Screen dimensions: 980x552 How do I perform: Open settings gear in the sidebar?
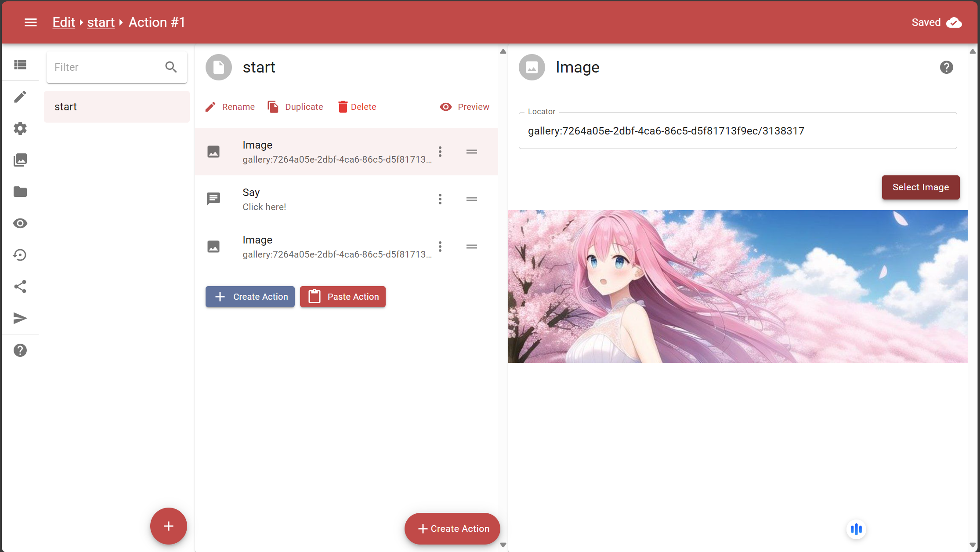click(x=20, y=128)
